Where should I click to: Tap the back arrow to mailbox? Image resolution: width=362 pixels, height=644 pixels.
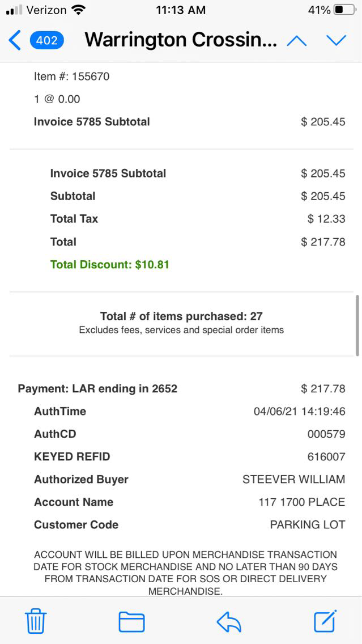tap(15, 40)
